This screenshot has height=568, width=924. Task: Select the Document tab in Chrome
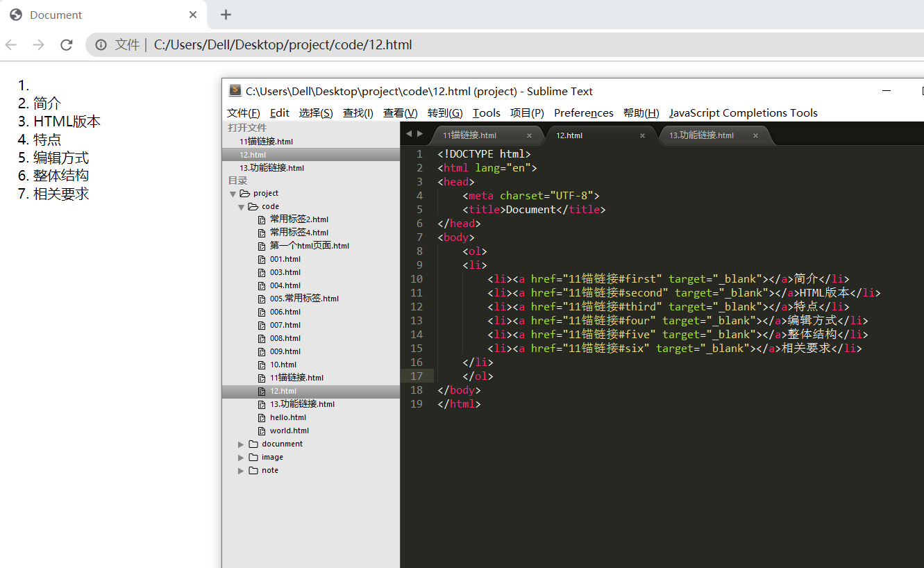coord(104,15)
